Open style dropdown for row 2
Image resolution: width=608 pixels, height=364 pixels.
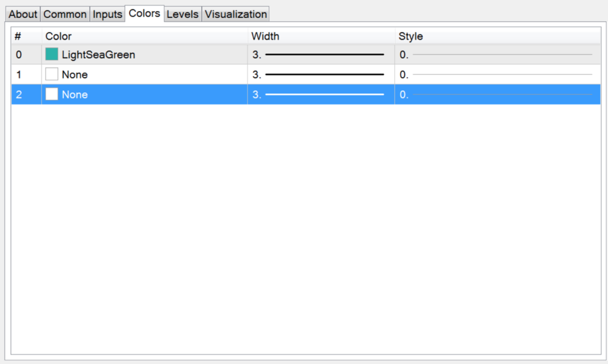coord(498,94)
